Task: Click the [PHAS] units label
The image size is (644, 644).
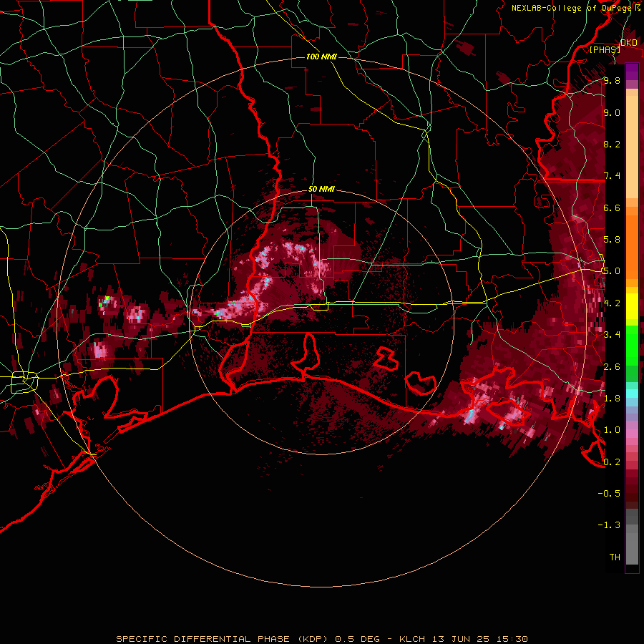Action: (x=605, y=49)
